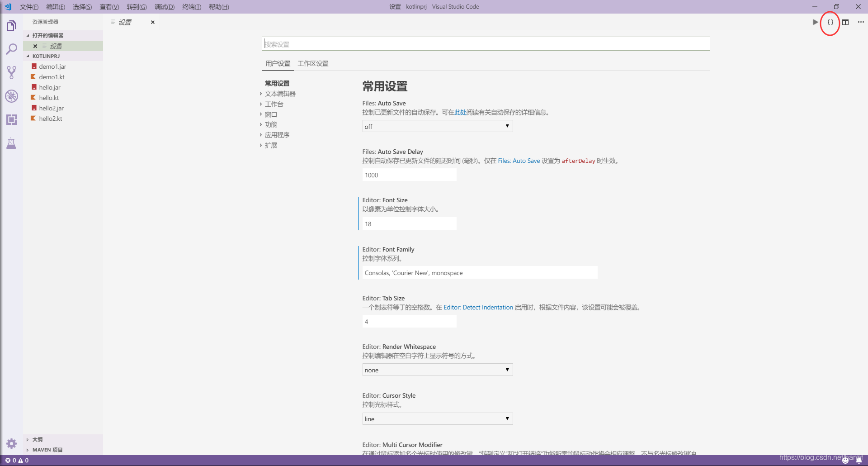Viewport: 868px width, 466px height.
Task: Switch to 工作区设置 tab
Action: [313, 63]
